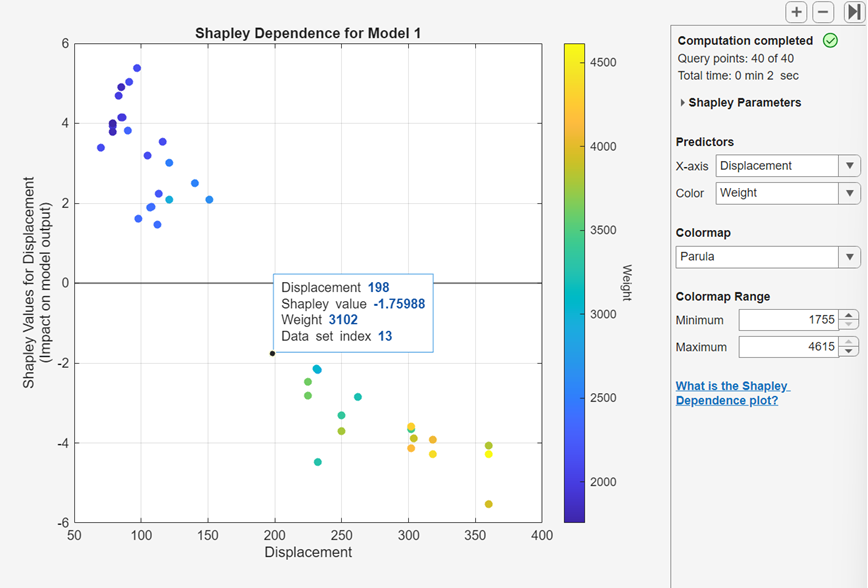The image size is (868, 588).
Task: Click the Maximum colormap range input field
Action: [x=790, y=346]
